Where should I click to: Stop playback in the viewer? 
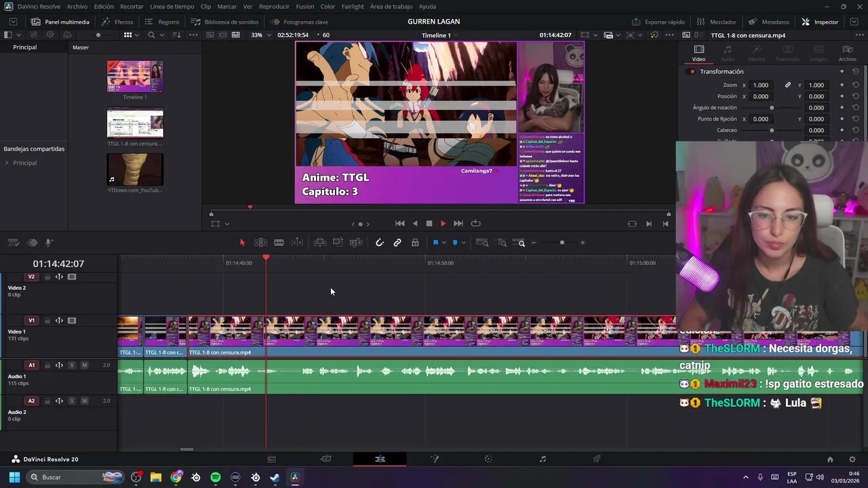[x=429, y=224]
